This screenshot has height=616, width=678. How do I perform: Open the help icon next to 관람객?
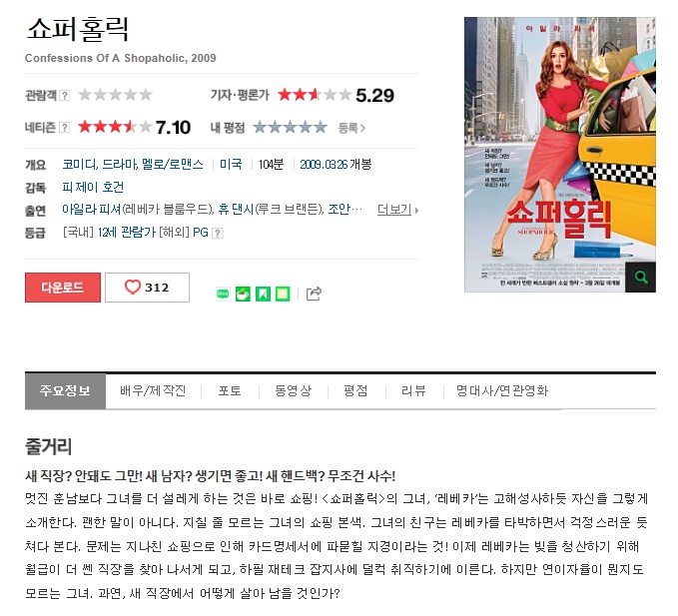[65, 95]
